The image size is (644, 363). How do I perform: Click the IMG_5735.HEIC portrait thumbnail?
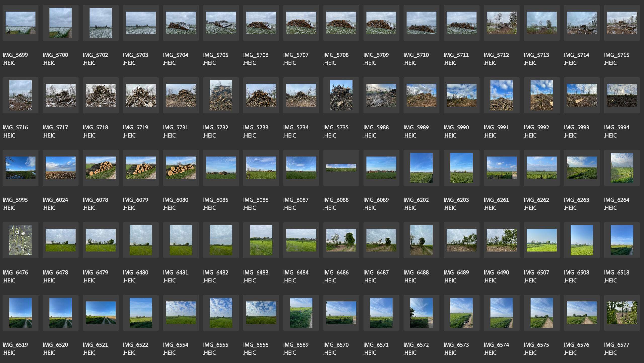[x=341, y=95]
